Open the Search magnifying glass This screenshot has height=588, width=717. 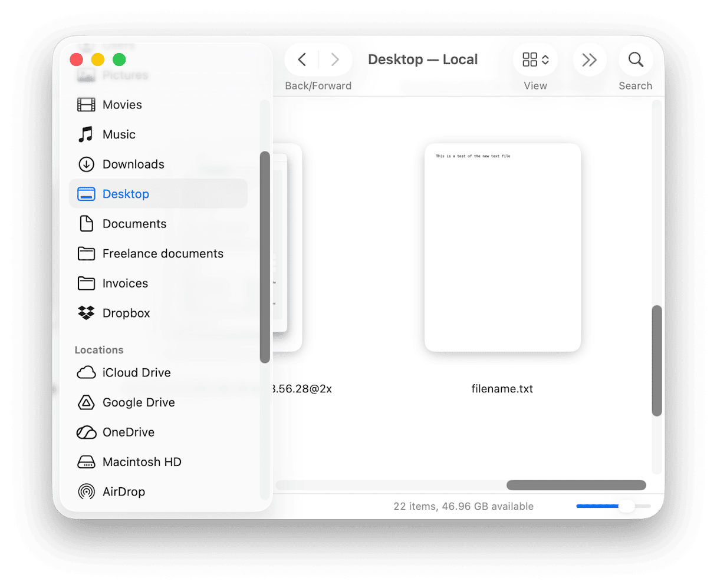[x=636, y=60]
